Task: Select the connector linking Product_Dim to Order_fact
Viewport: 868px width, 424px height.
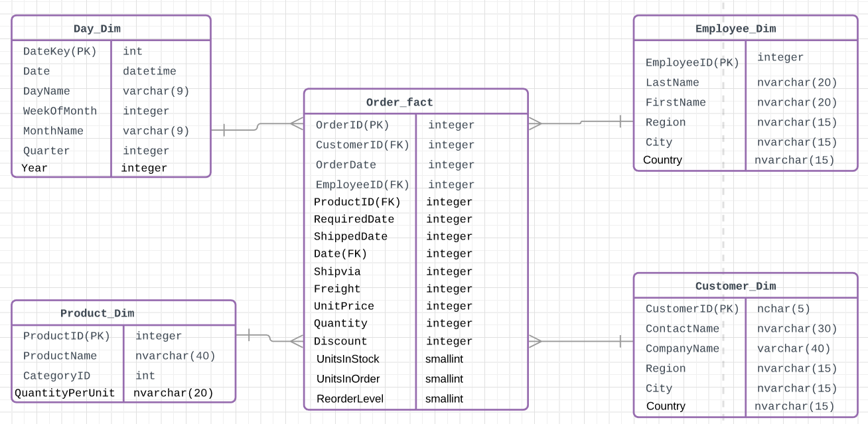Action: coord(269,337)
